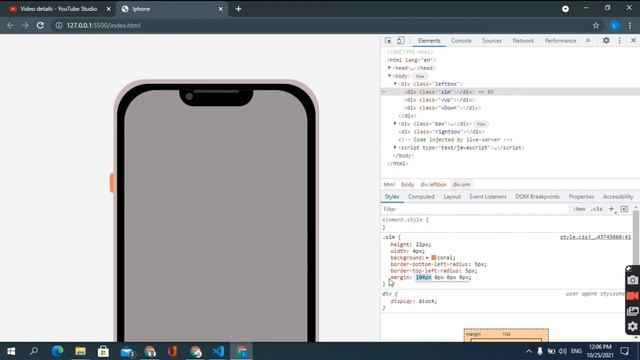The height and width of the screenshot is (360, 640).
Task: Switch to the Sources tab
Action: click(492, 41)
